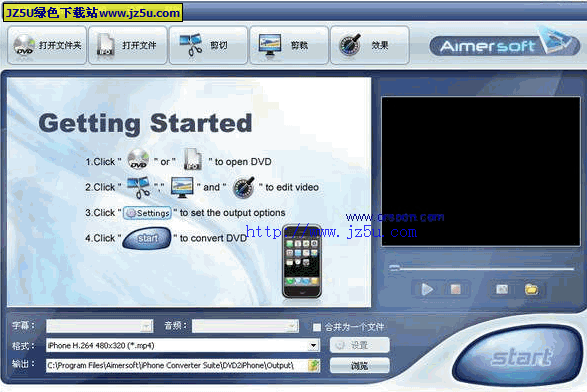This screenshot has width=587, height=392.
Task: Expand the 音频 audio dropdown
Action: [x=291, y=326]
